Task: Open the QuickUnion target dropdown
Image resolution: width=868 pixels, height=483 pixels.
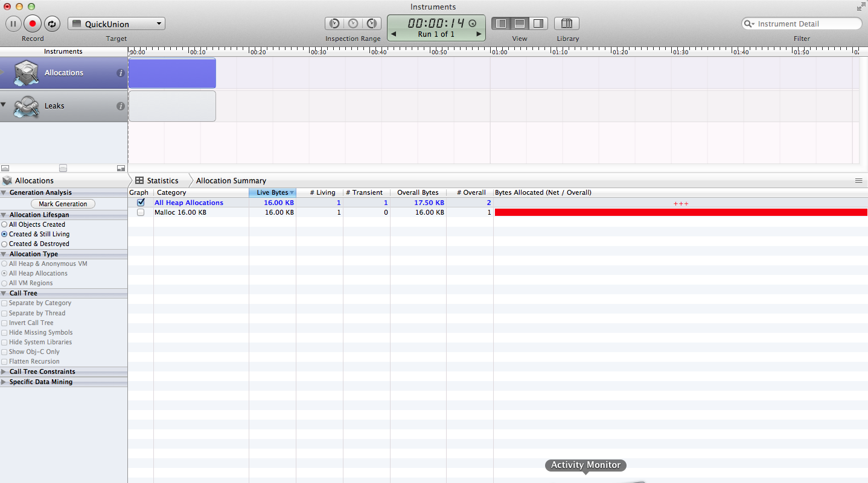Action: tap(116, 24)
